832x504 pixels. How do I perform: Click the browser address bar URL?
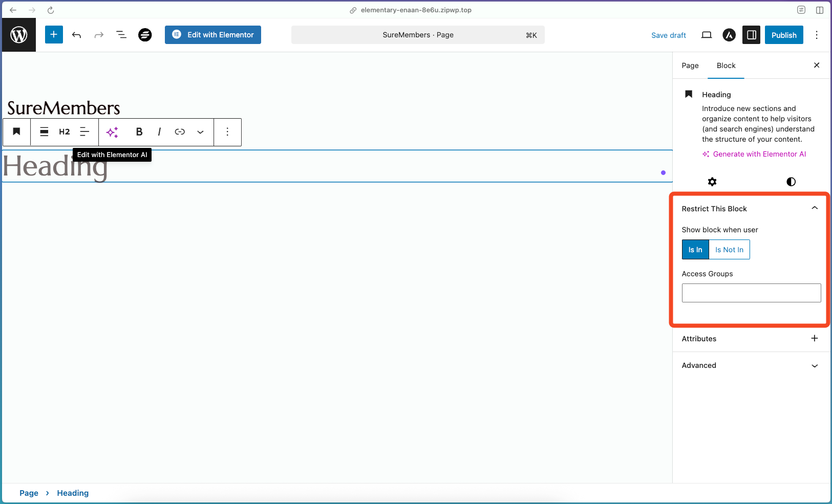[416, 10]
